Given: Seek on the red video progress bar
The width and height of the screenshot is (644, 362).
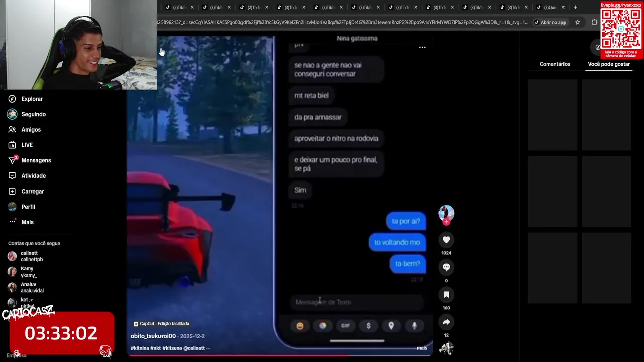Looking at the screenshot, I should pos(280,356).
